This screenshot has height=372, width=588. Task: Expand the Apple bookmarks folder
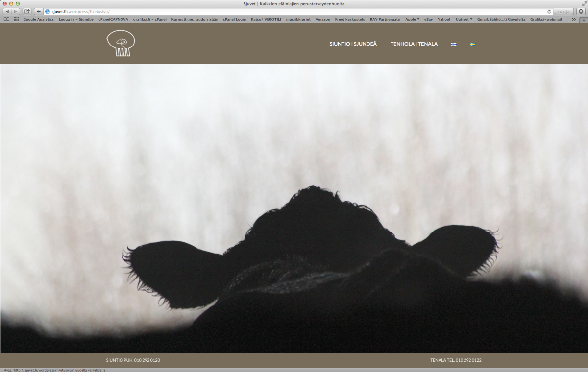pos(412,19)
